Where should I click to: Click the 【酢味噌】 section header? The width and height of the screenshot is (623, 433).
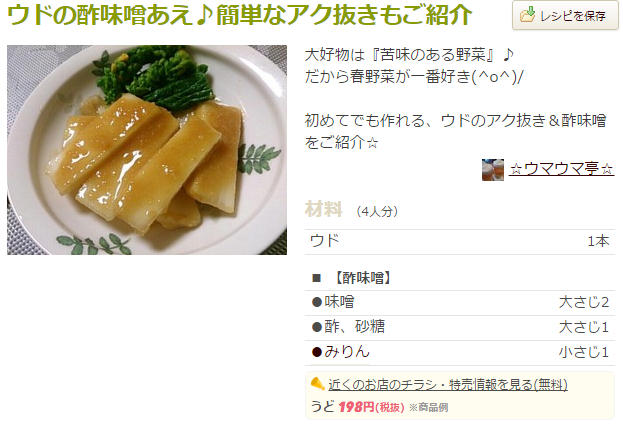(362, 278)
